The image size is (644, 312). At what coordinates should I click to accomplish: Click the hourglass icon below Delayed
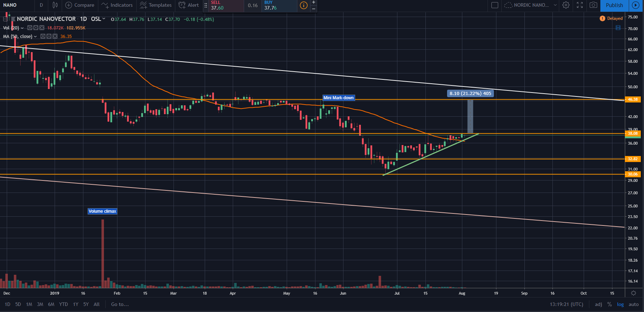pyautogui.click(x=618, y=28)
